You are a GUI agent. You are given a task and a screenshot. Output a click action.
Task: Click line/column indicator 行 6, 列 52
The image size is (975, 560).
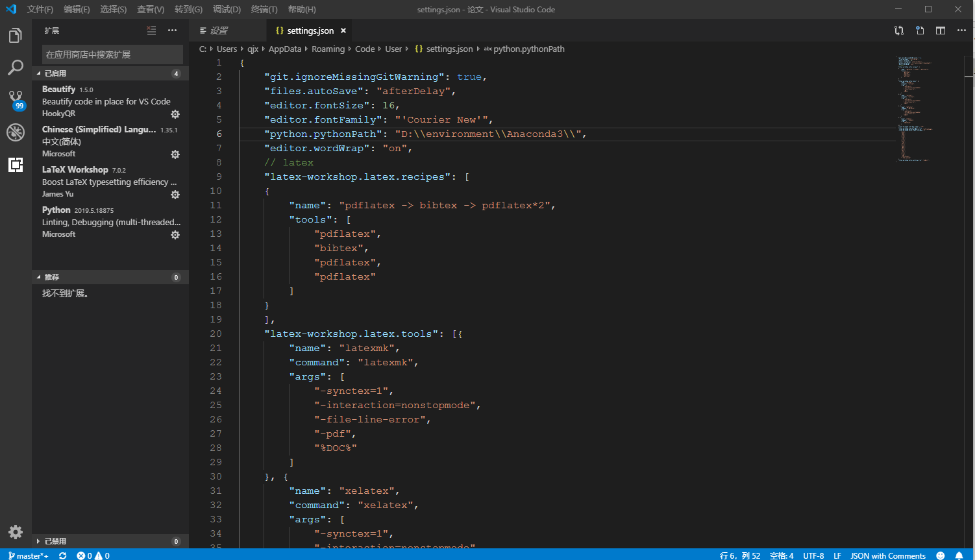739,555
